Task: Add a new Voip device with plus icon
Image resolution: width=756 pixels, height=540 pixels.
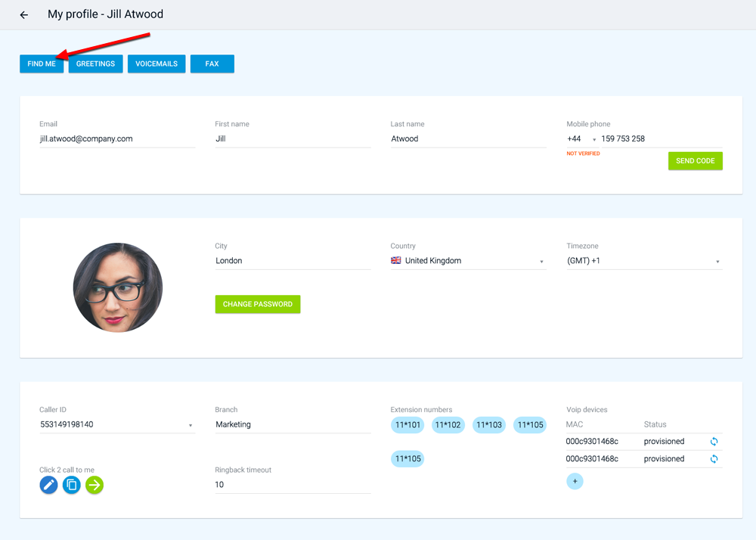Action: tap(575, 481)
